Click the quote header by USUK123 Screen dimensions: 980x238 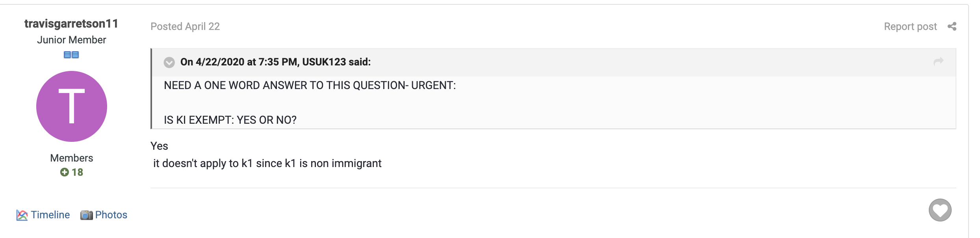point(275,62)
